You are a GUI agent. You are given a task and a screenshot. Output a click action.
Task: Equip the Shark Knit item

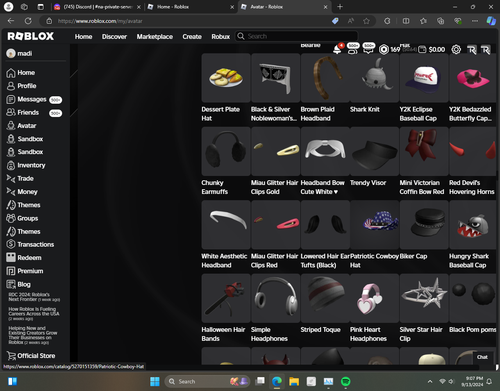(374, 78)
